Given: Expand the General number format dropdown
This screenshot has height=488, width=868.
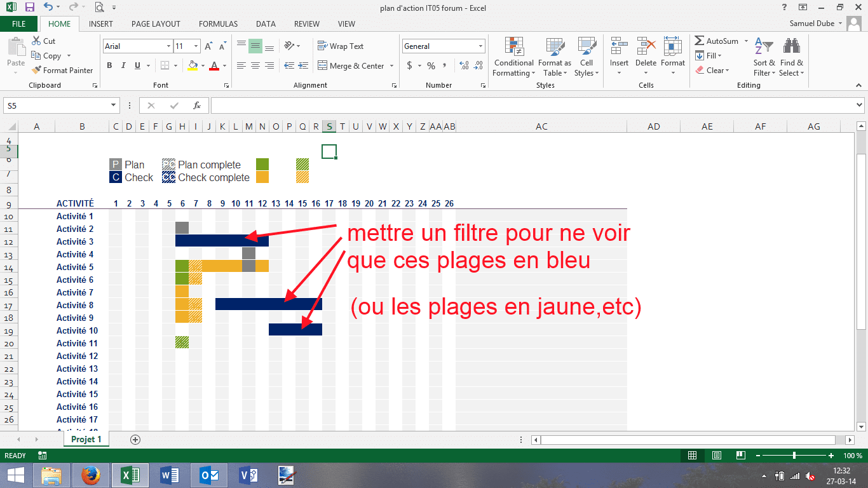Looking at the screenshot, I should click(481, 46).
